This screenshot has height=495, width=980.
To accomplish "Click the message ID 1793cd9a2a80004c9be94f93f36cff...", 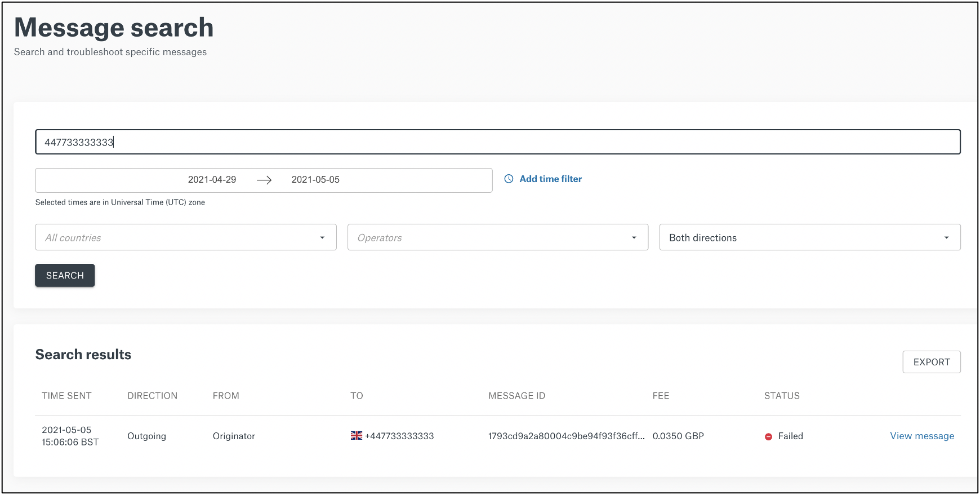I will pyautogui.click(x=567, y=436).
